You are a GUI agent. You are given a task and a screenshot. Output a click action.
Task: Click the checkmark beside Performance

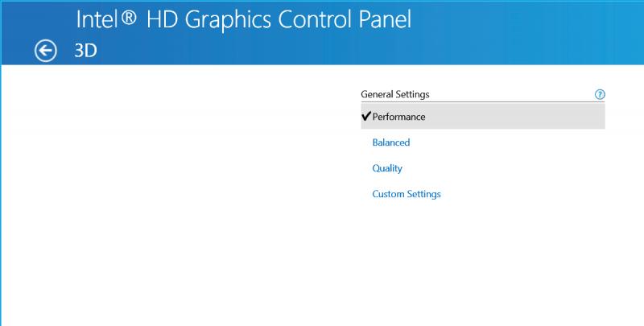(366, 116)
